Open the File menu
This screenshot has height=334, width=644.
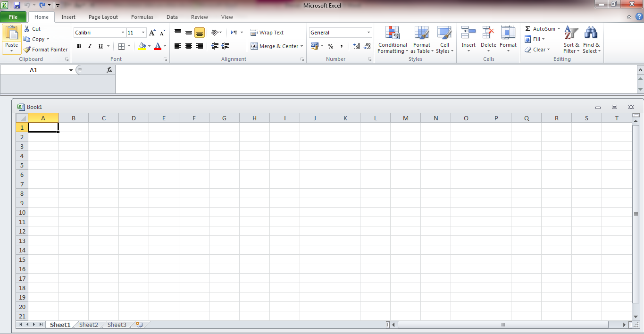[13, 17]
